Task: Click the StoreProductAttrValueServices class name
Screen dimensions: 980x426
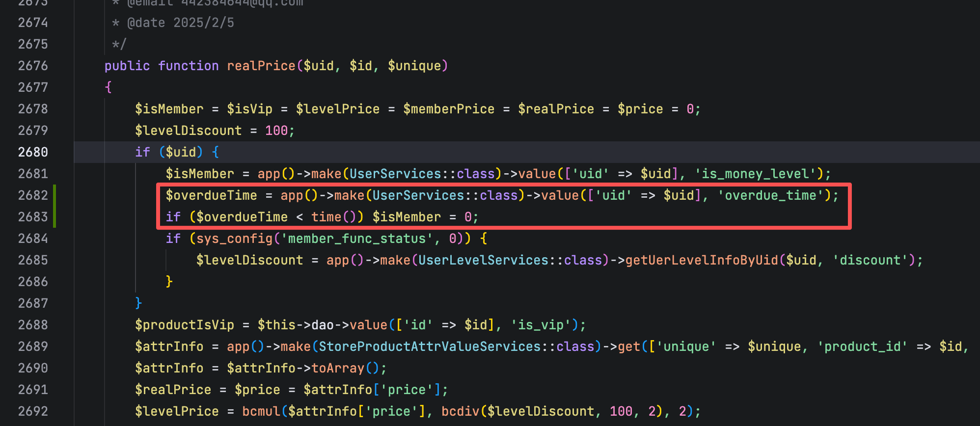Action: pyautogui.click(x=430, y=346)
